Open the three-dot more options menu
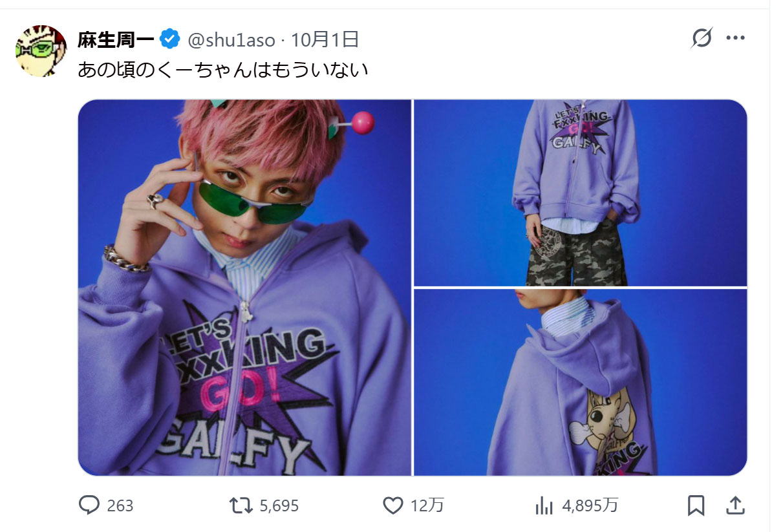Viewport: 783px width, 532px height. click(736, 39)
